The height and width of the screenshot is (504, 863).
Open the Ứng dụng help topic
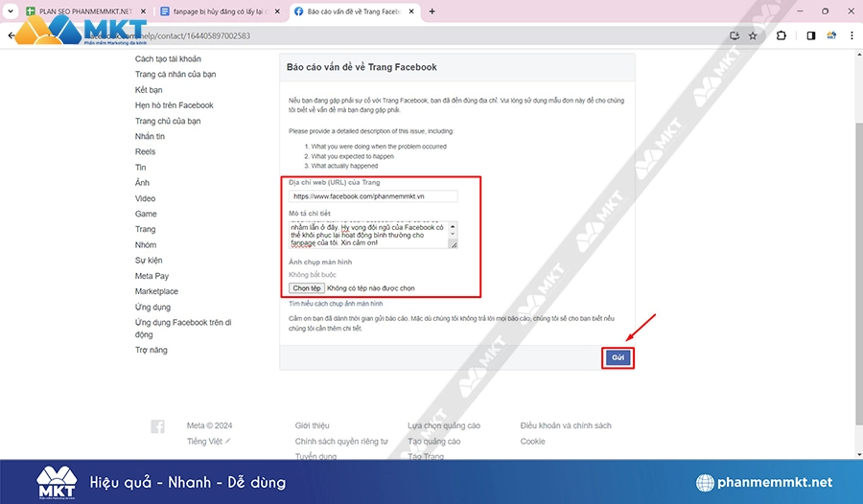(x=152, y=307)
